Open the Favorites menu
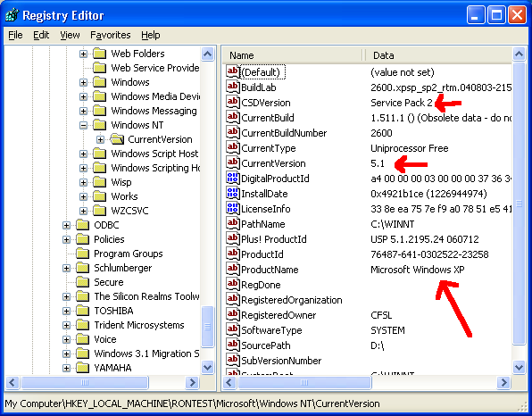Viewport: 532px width, 416px height. [111, 35]
